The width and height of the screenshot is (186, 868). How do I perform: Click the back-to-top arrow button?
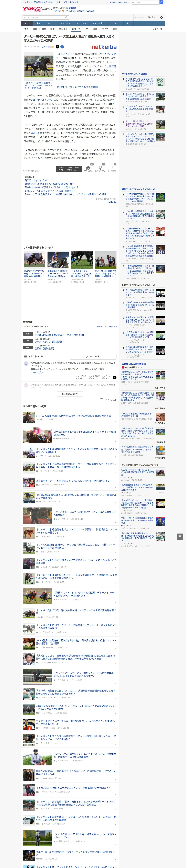tap(180, 536)
